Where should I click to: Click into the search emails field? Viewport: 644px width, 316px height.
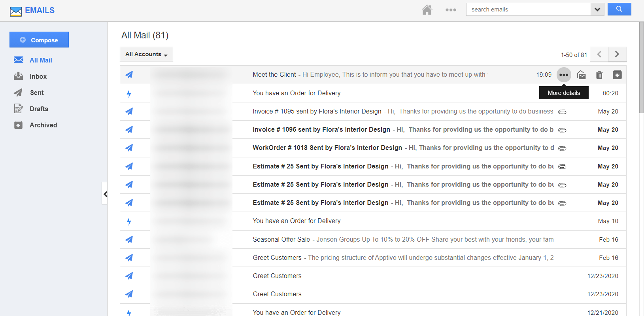pos(528,9)
